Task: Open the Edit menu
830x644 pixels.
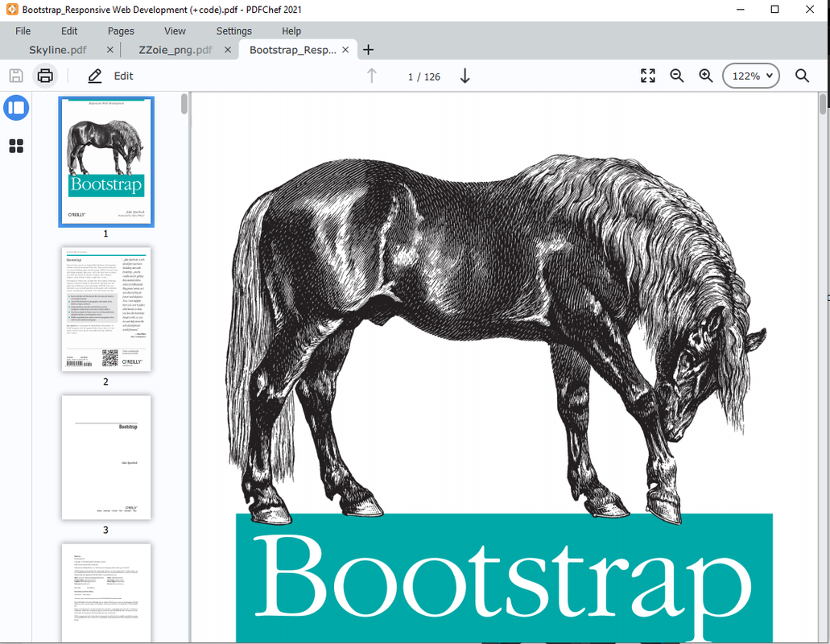Action: [68, 31]
